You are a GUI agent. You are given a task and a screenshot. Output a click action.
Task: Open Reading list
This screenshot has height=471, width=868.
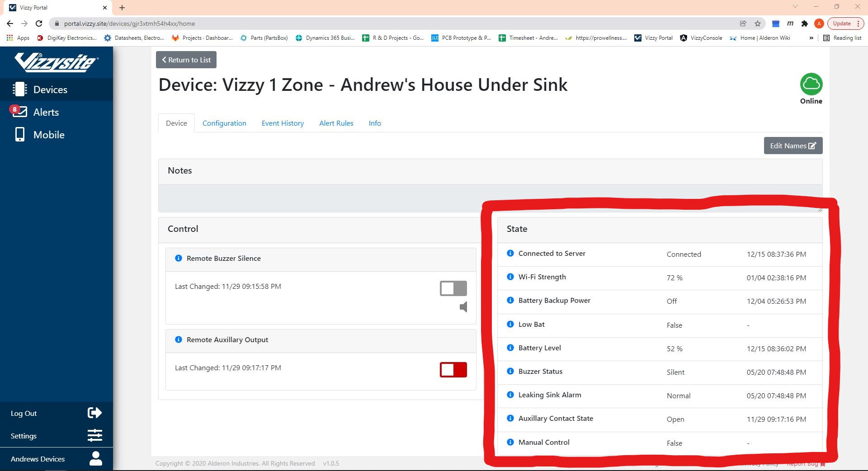[842, 38]
